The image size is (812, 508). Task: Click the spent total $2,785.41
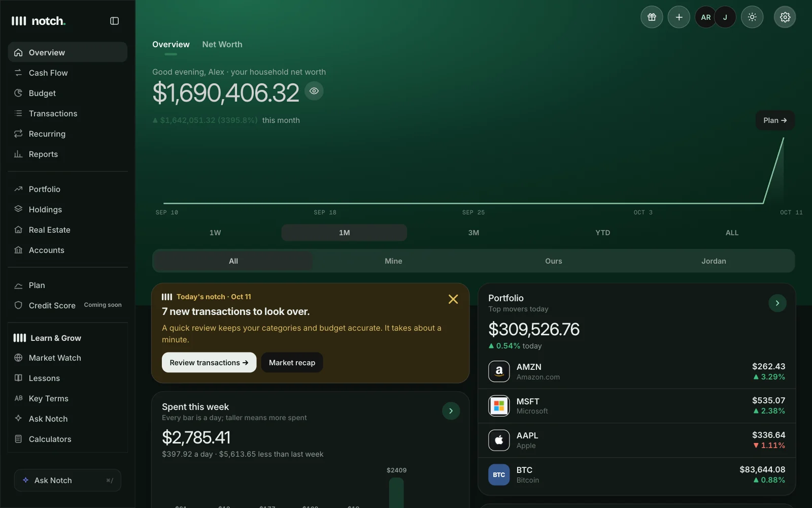click(196, 437)
